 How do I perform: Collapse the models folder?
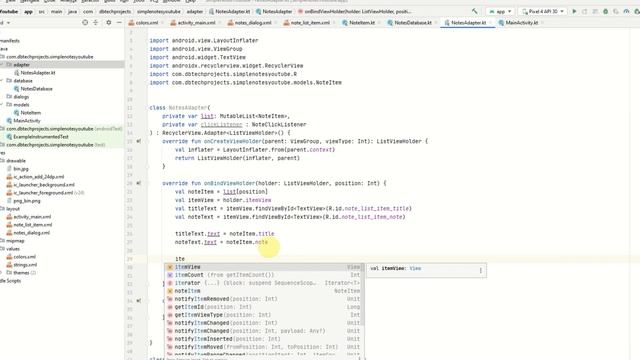point(2,104)
